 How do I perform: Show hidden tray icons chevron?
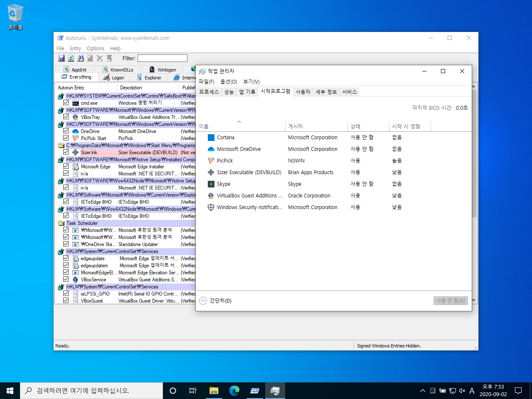(423, 391)
